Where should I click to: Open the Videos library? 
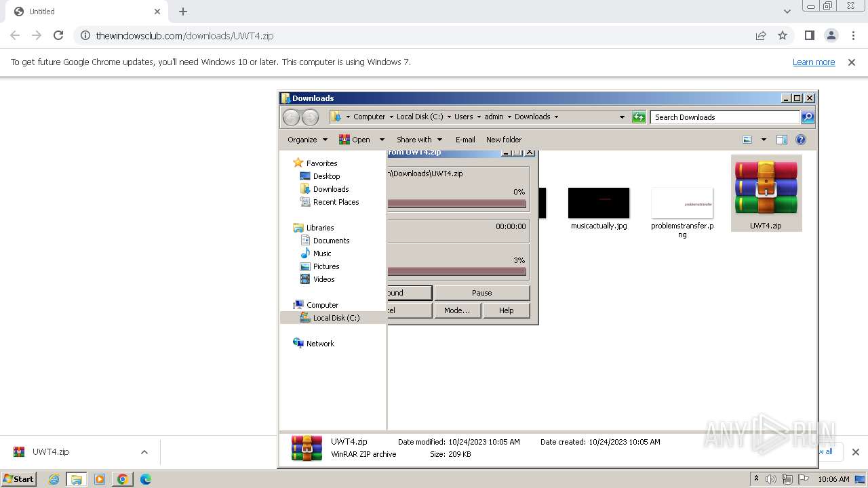point(323,279)
